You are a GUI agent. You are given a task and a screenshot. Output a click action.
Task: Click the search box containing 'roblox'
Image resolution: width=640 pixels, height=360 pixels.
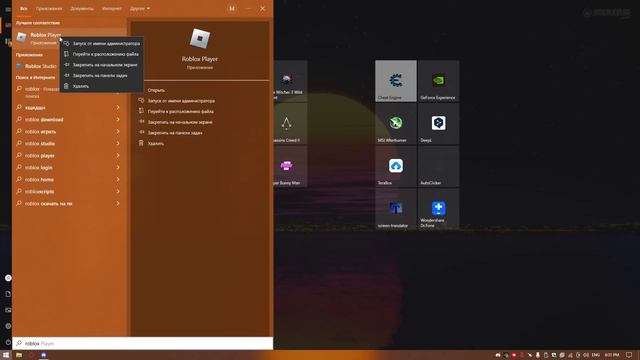[x=142, y=343]
